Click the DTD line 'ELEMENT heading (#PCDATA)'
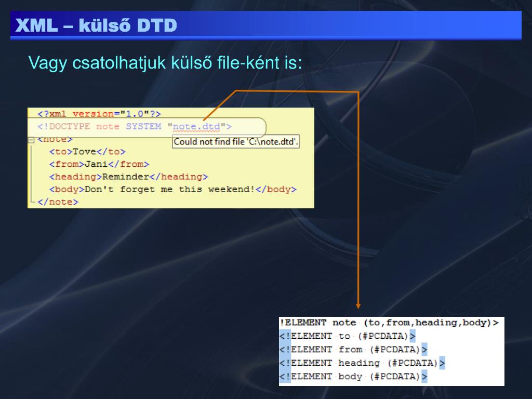Screen dimensions: 532x399 click(362, 363)
